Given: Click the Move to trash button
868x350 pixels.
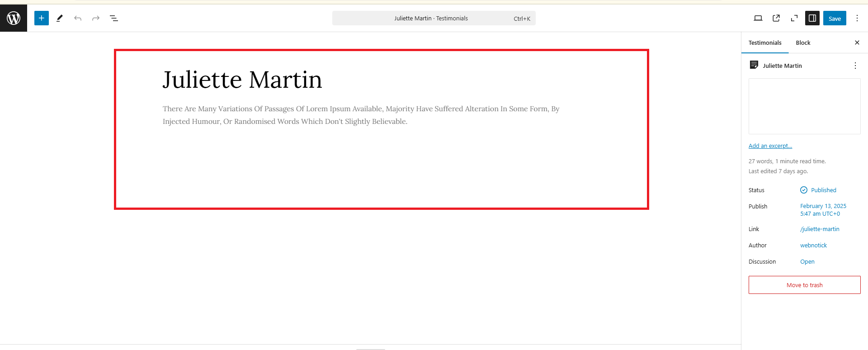Looking at the screenshot, I should 804,285.
